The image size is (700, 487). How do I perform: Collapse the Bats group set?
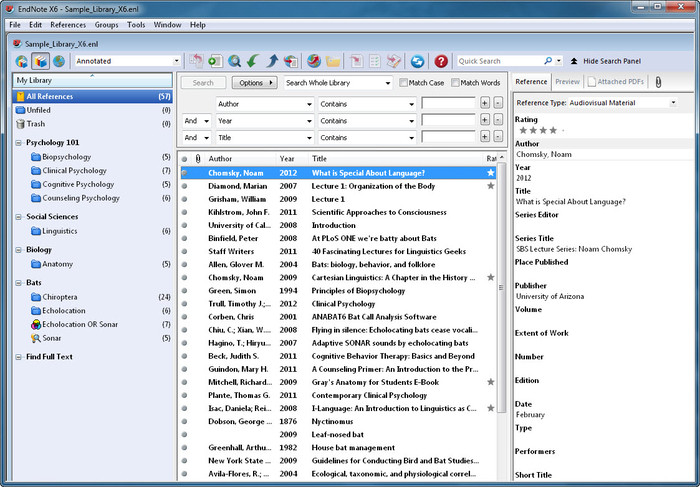[18, 283]
